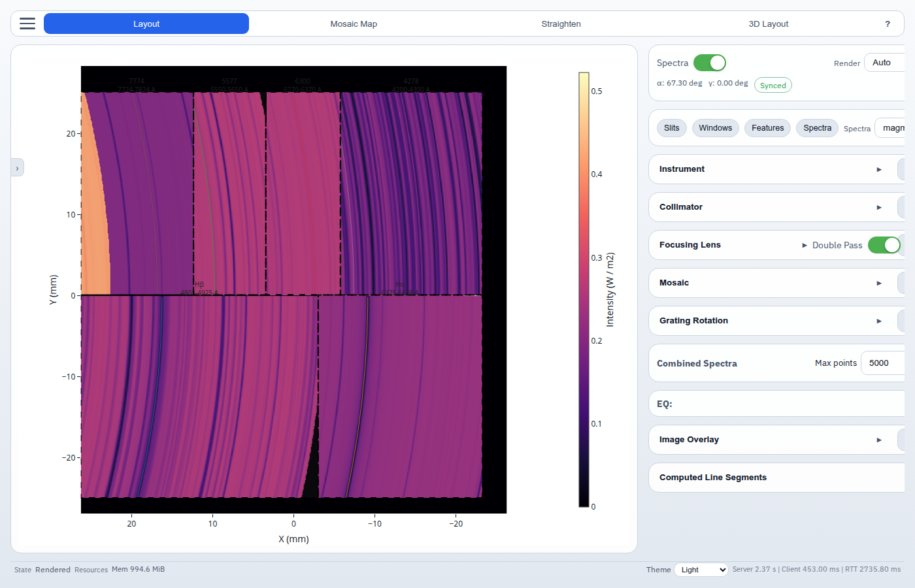The width and height of the screenshot is (915, 588).
Task: Click the gamma 0.00 deg readout
Action: (x=728, y=84)
